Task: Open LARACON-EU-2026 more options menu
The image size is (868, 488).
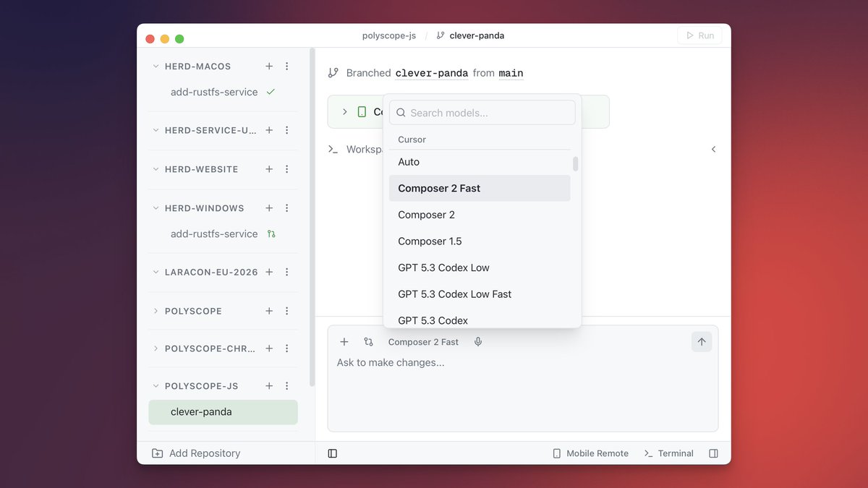Action: (x=286, y=272)
